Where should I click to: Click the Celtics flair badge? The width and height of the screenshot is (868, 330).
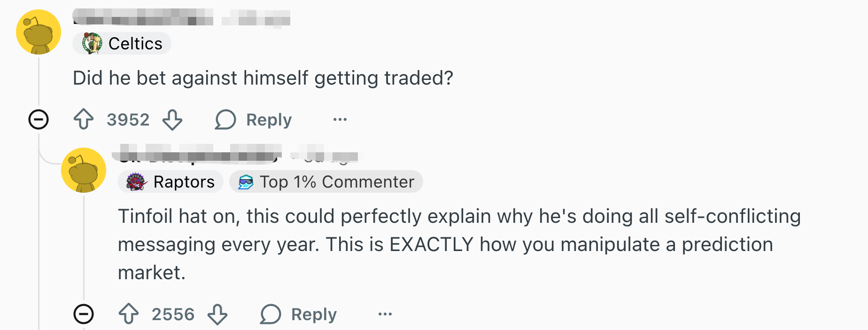click(x=122, y=44)
